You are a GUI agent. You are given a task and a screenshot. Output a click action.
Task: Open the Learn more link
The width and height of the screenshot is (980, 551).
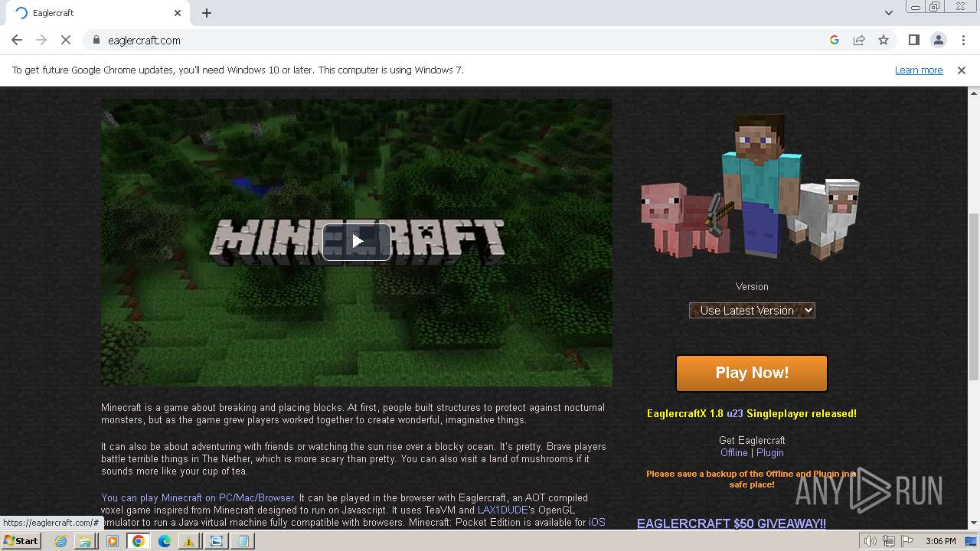[x=919, y=70]
